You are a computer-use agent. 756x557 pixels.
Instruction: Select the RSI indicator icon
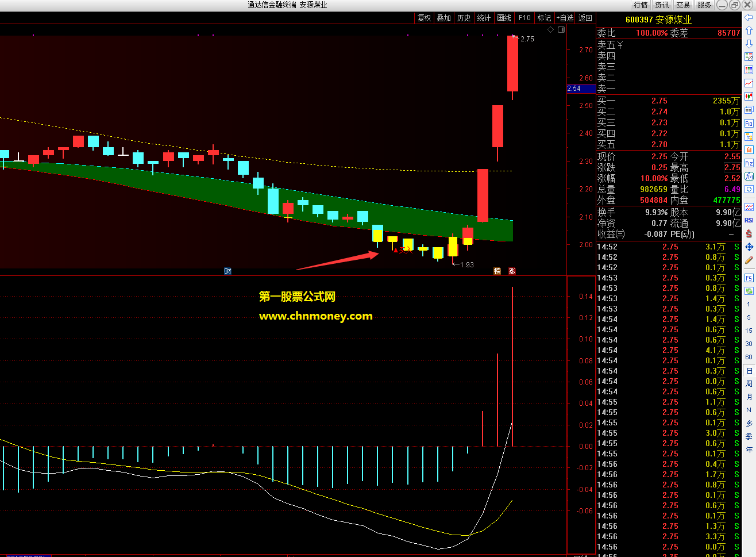(x=749, y=220)
